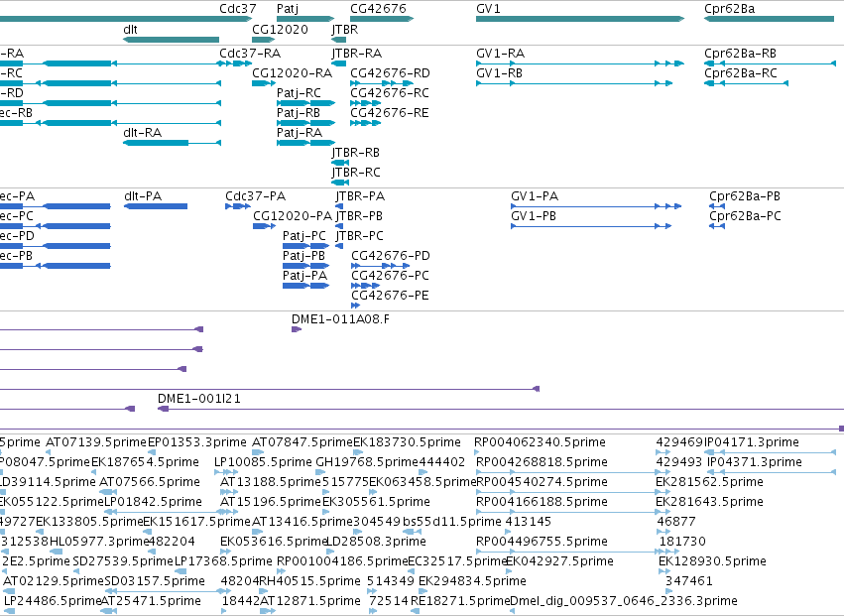Image resolution: width=844 pixels, height=616 pixels.
Task: Select the Cdc37 gene label
Action: pos(237,9)
